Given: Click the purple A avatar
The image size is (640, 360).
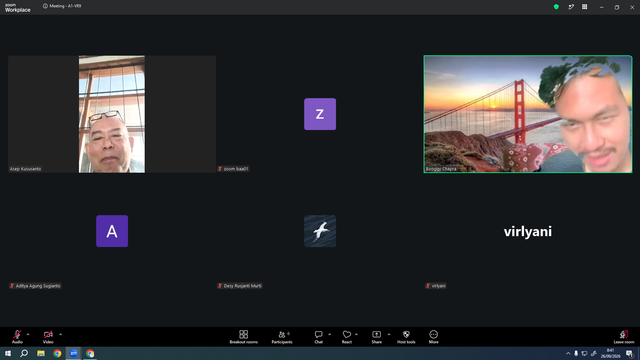Looking at the screenshot, I should click(112, 231).
